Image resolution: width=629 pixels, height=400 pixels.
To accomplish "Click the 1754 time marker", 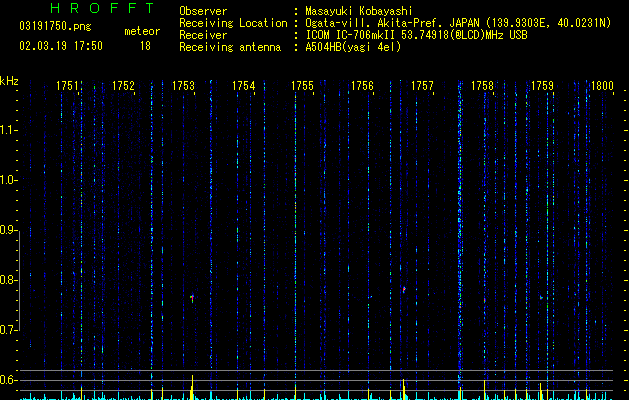I will (x=243, y=86).
